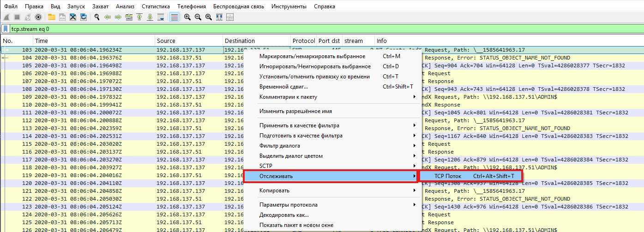Stop the running capture
The height and width of the screenshot is (232, 644).
17,17
